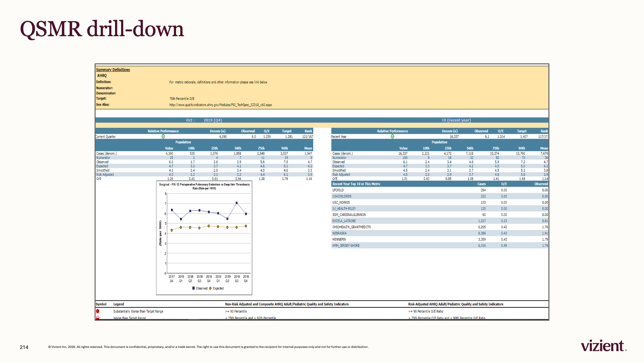Select the NEBRASKA hospital row
This screenshot has width=644, height=362.
click(x=440, y=233)
